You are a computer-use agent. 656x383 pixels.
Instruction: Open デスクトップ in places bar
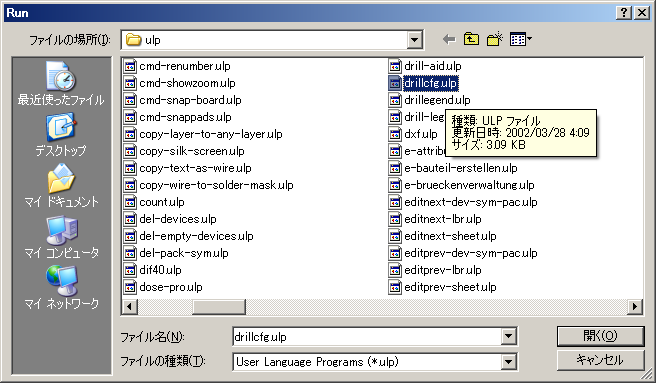tap(61, 135)
